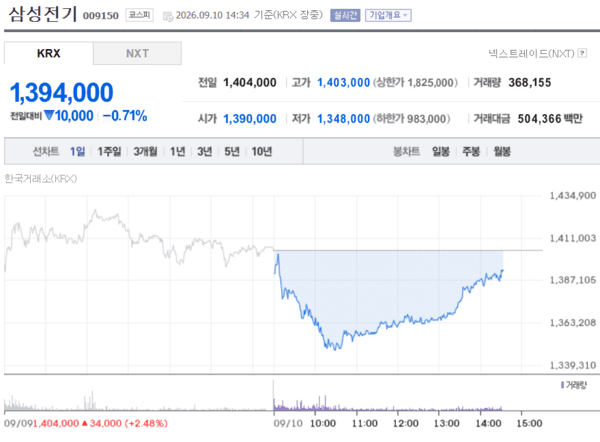The height and width of the screenshot is (442, 600).
Task: Switch to the KRX tab
Action: pyautogui.click(x=49, y=53)
